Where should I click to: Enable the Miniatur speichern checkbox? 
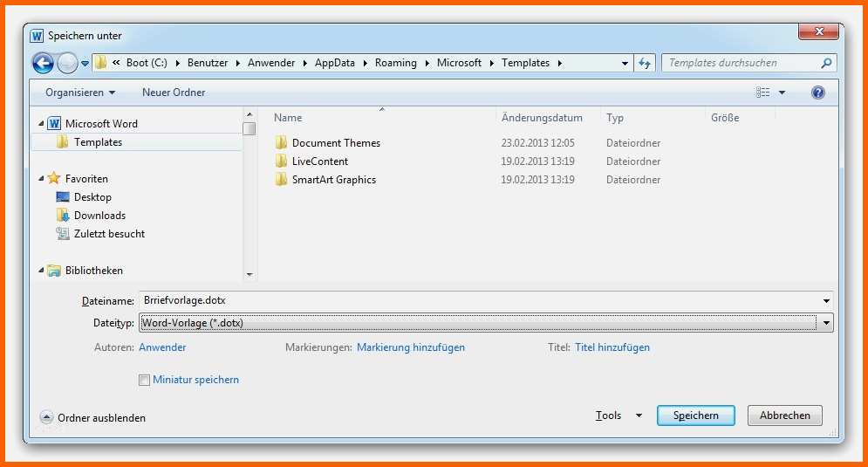coord(144,380)
